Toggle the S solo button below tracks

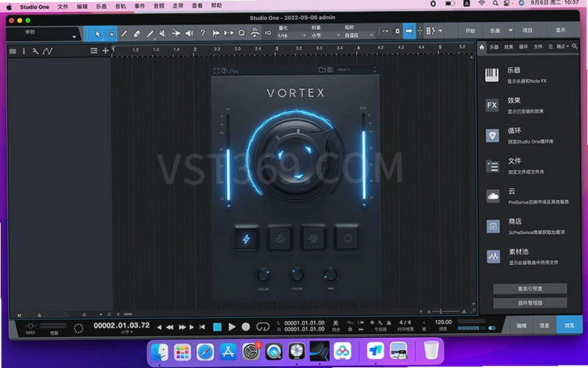[x=40, y=315]
